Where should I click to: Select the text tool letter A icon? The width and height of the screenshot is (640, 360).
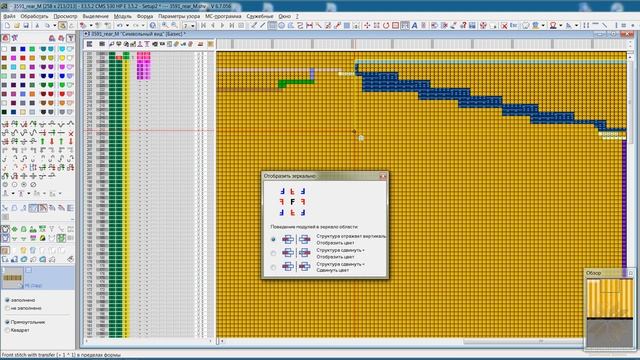pyautogui.click(x=414, y=25)
